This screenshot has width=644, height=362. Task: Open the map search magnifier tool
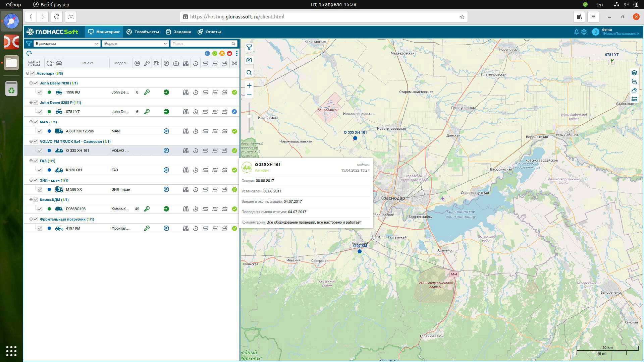[x=249, y=73]
